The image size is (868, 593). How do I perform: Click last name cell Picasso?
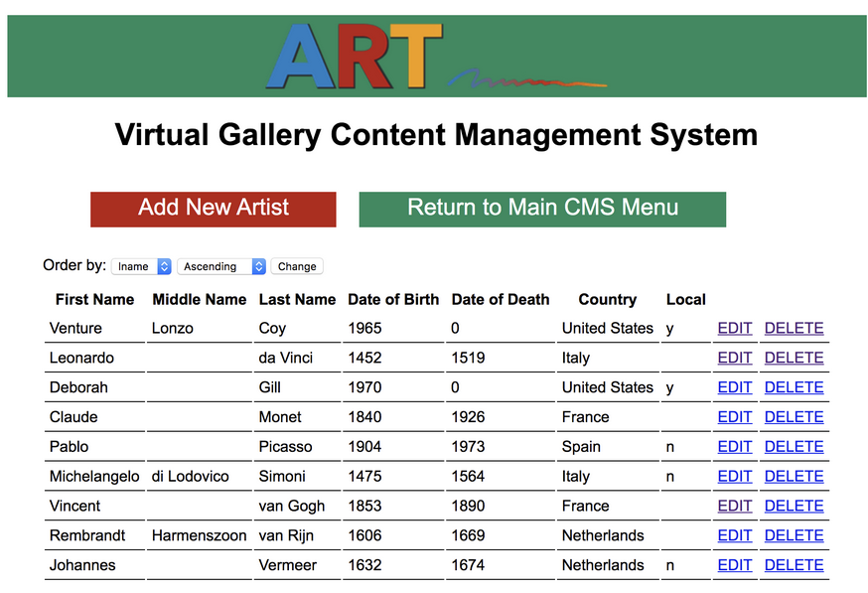[286, 447]
